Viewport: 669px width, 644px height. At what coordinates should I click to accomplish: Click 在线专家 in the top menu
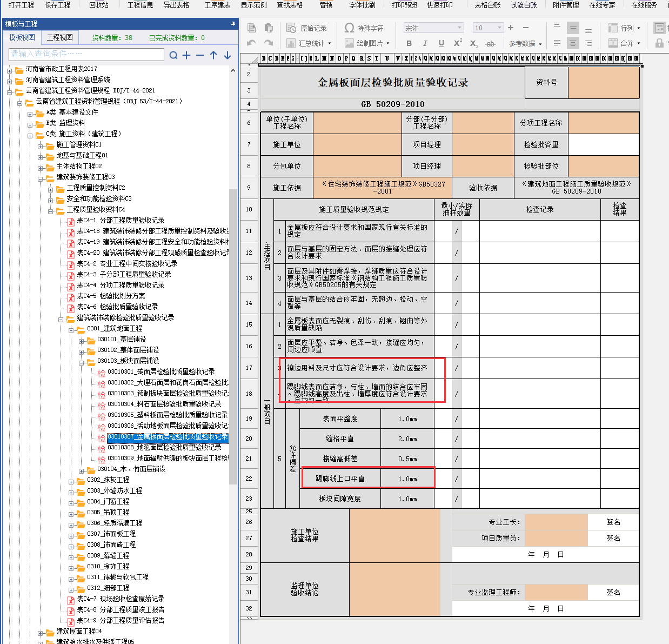(x=603, y=5)
